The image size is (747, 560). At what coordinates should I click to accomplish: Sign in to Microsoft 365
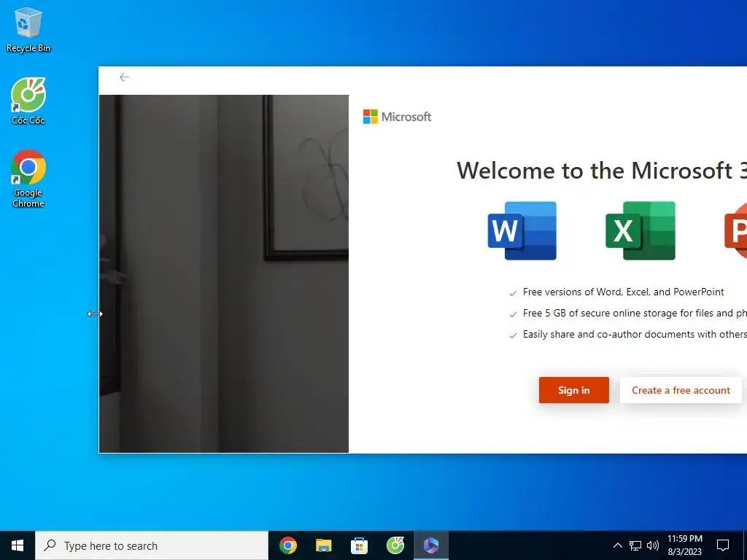coord(573,390)
